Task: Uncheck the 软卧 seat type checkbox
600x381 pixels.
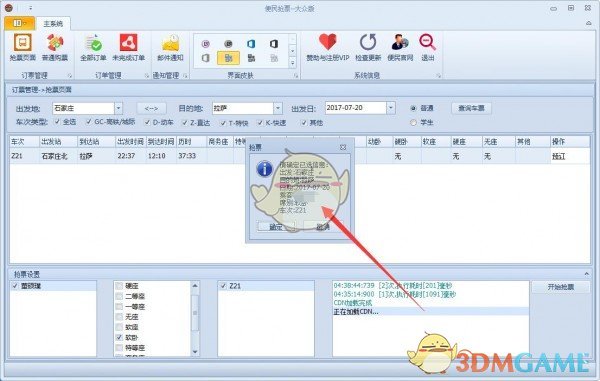Action: click(119, 337)
